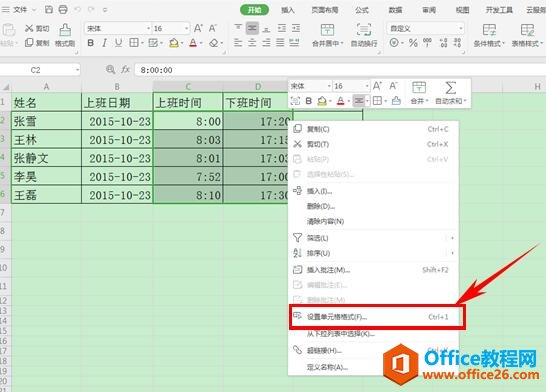Switch to the 页面布局 ribbon tab
546x392 pixels.
pos(325,10)
